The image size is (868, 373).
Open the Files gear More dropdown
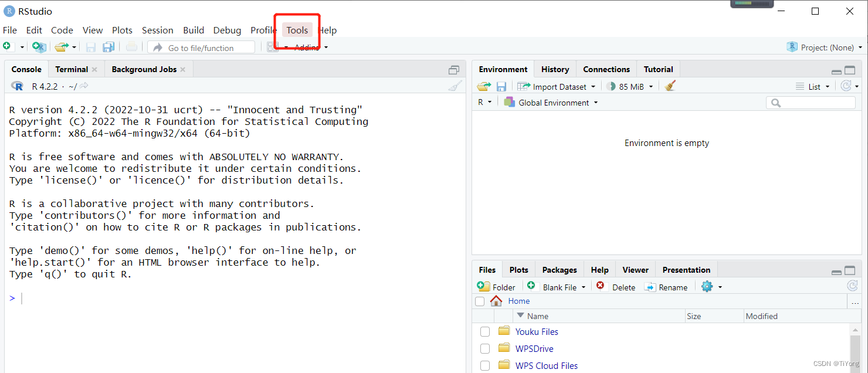tap(711, 287)
